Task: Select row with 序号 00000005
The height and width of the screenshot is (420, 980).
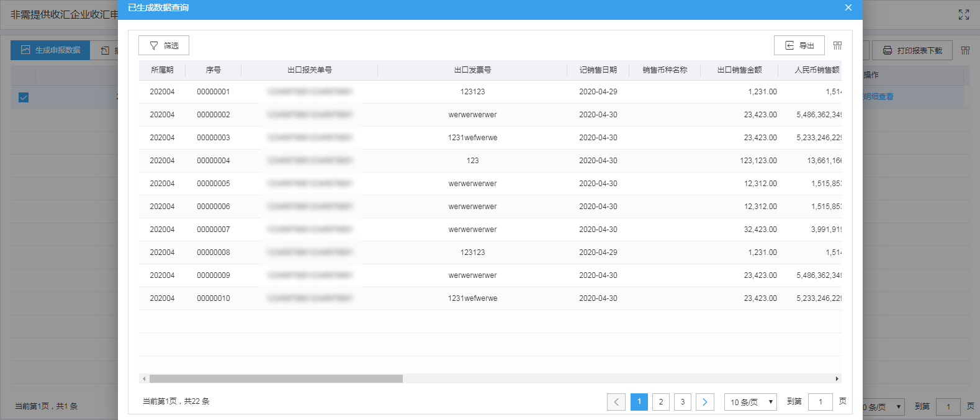Action: pyautogui.click(x=490, y=184)
